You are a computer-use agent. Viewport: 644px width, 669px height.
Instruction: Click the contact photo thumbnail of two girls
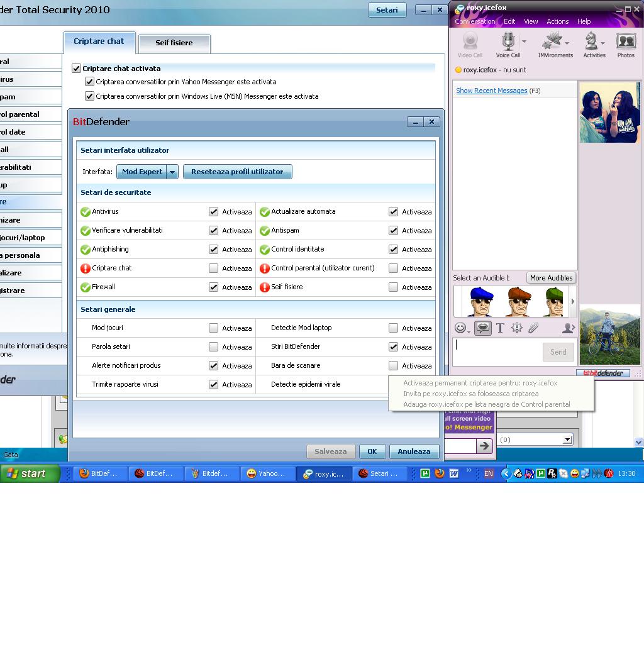(x=610, y=112)
